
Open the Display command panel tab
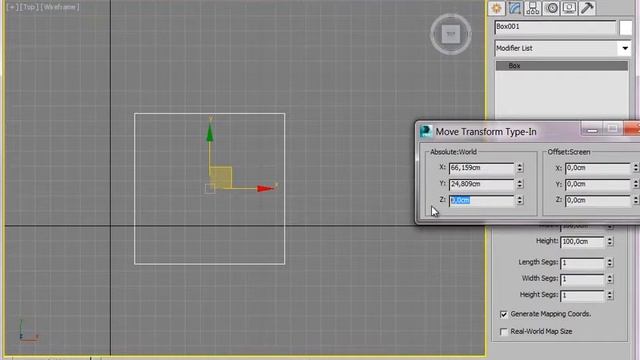pyautogui.click(x=569, y=8)
